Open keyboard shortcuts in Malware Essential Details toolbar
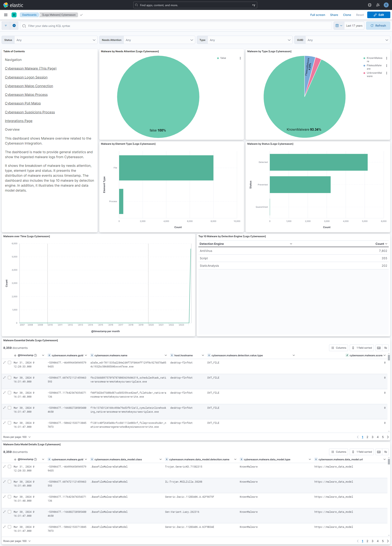The height and width of the screenshot is (546, 392). pyautogui.click(x=379, y=348)
